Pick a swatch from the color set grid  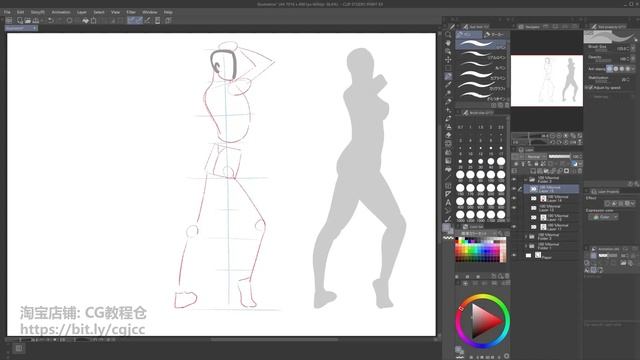(480, 249)
